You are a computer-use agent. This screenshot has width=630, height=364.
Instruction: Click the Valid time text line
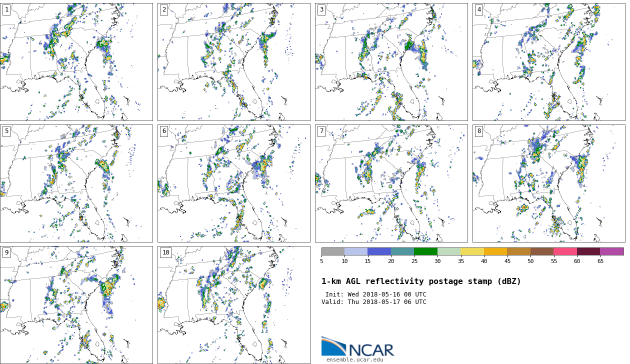point(374,302)
